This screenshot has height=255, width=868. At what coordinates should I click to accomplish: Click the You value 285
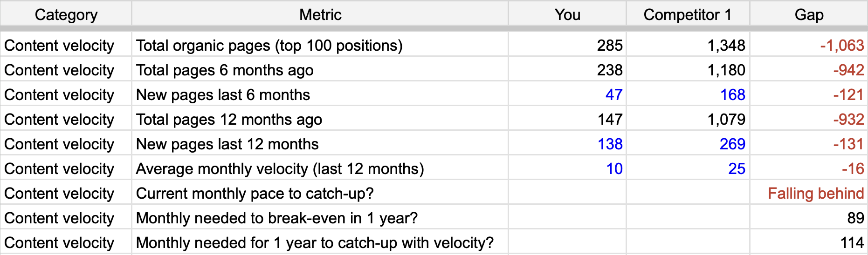[x=609, y=46]
